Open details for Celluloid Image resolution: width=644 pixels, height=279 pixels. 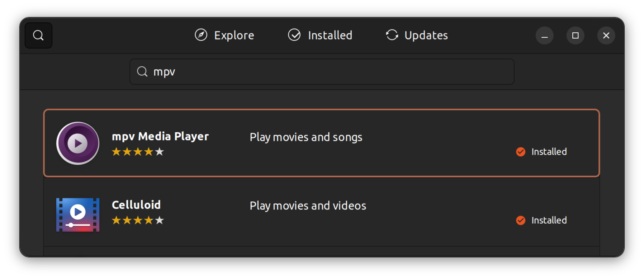[136, 205]
